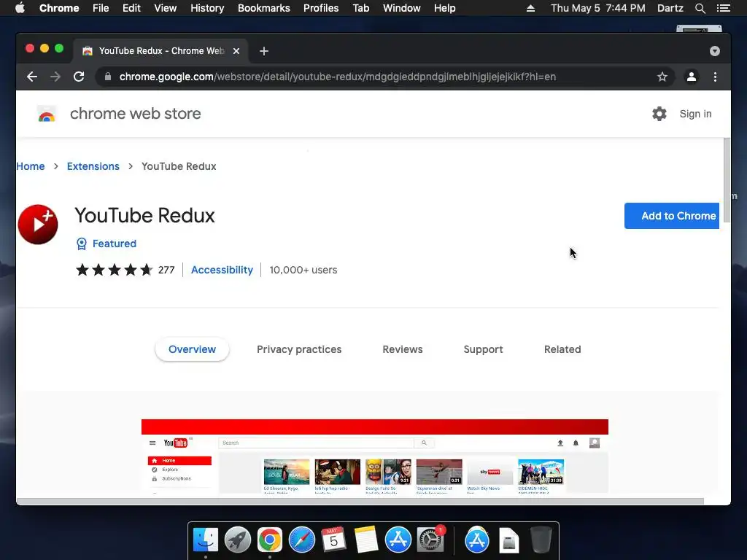Click the document file icon in the dock

click(x=508, y=540)
